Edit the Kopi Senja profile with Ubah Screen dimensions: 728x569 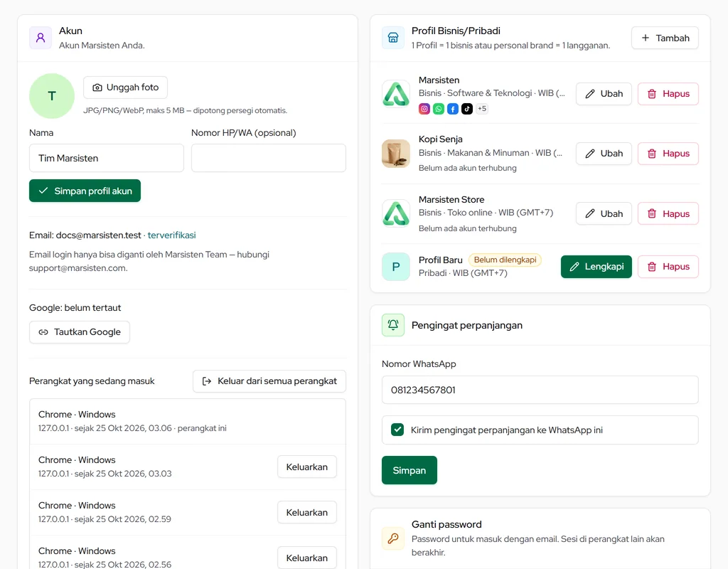click(604, 154)
